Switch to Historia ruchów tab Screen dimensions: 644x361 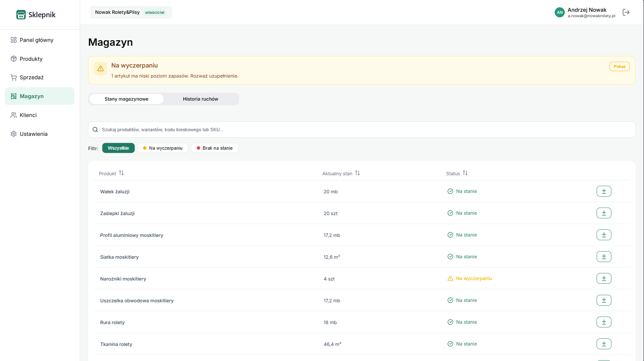(x=200, y=99)
